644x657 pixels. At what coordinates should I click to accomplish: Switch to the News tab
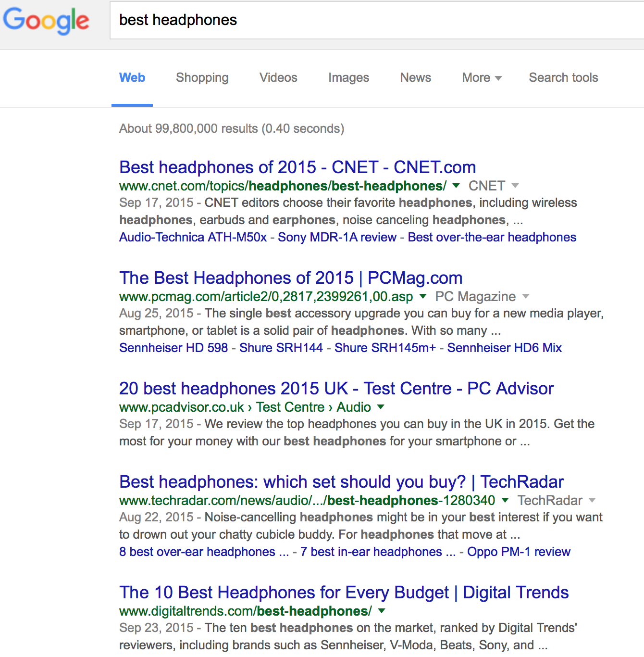(x=415, y=77)
